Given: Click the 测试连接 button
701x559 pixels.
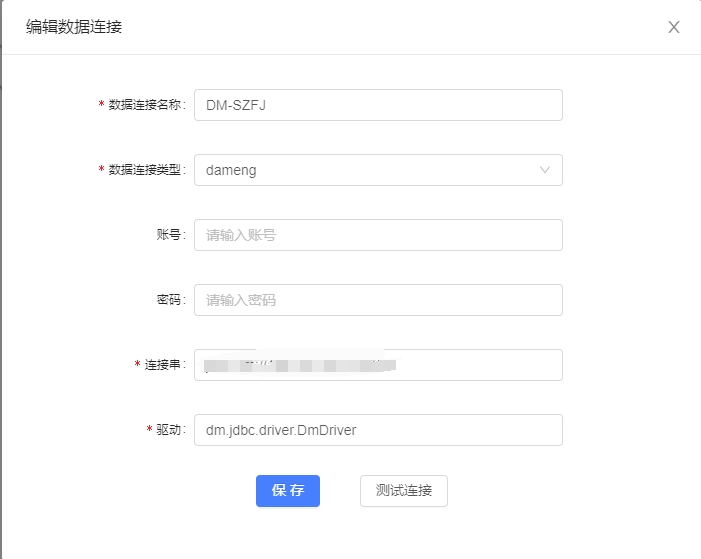Looking at the screenshot, I should tap(404, 491).
